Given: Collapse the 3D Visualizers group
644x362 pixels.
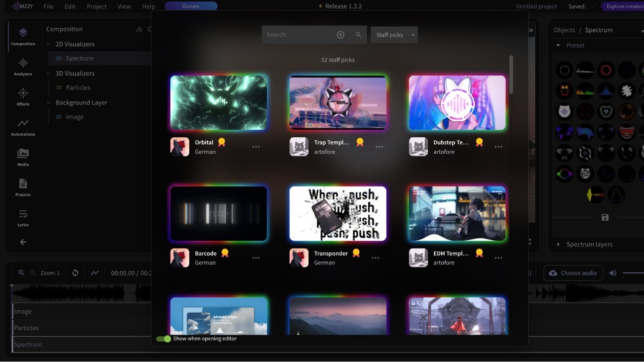Looking at the screenshot, I should (49, 73).
